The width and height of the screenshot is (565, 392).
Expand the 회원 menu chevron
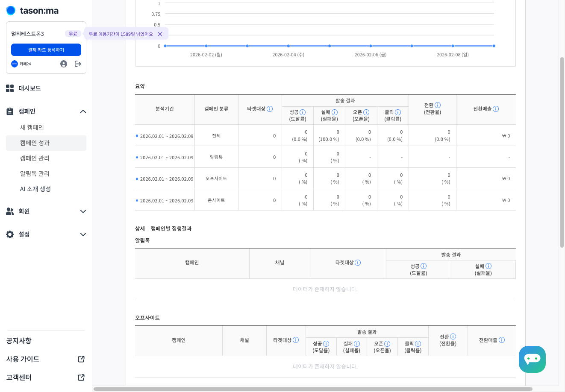pos(83,211)
